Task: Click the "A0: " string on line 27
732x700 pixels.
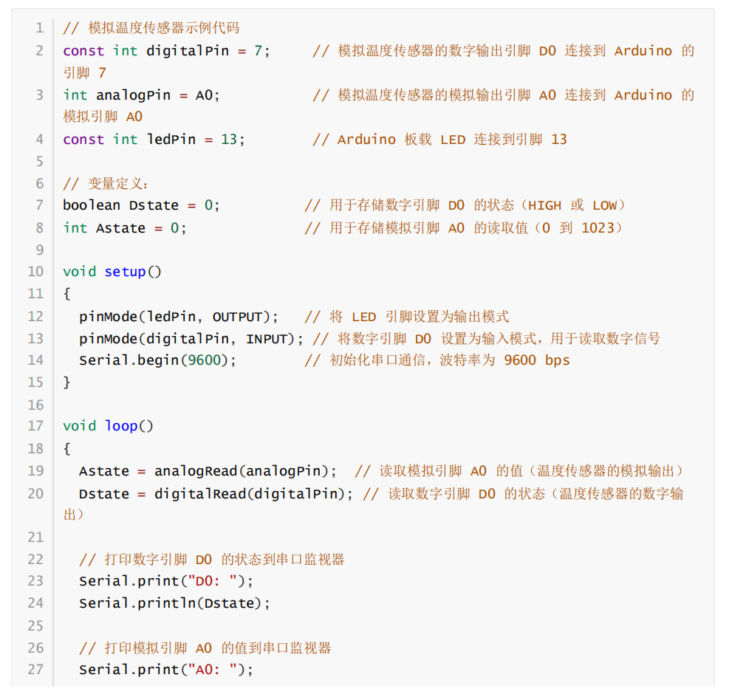Action: click(213, 670)
